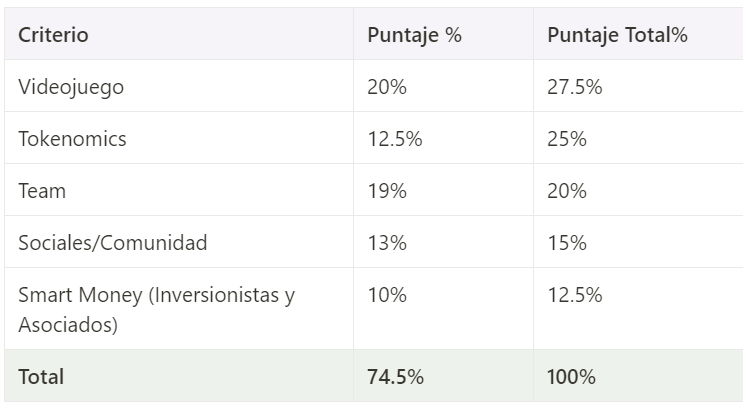743x407 pixels.
Task: Select the Puntaje % column header
Action: pos(414,35)
